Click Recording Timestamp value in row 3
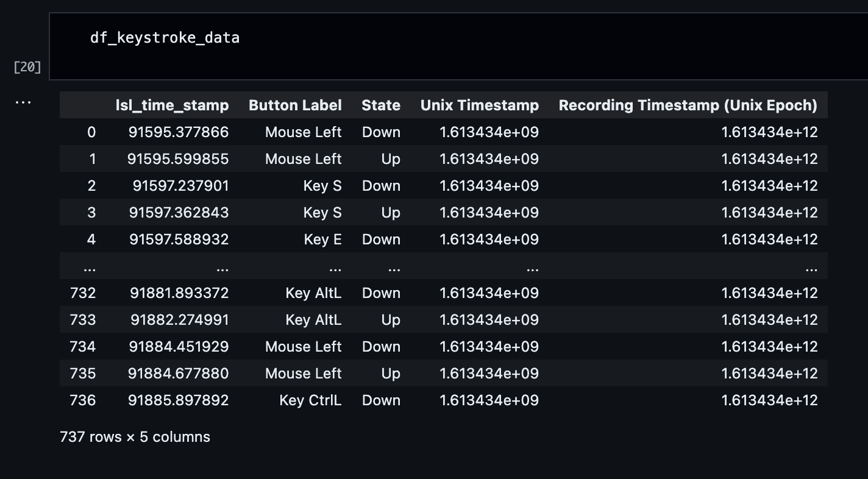The height and width of the screenshot is (479, 868). coord(769,213)
